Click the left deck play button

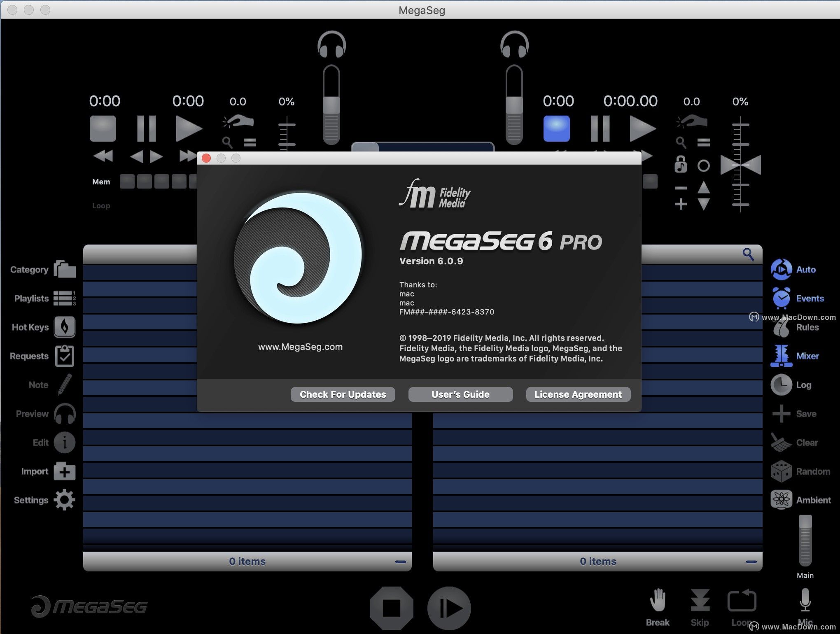coord(189,128)
